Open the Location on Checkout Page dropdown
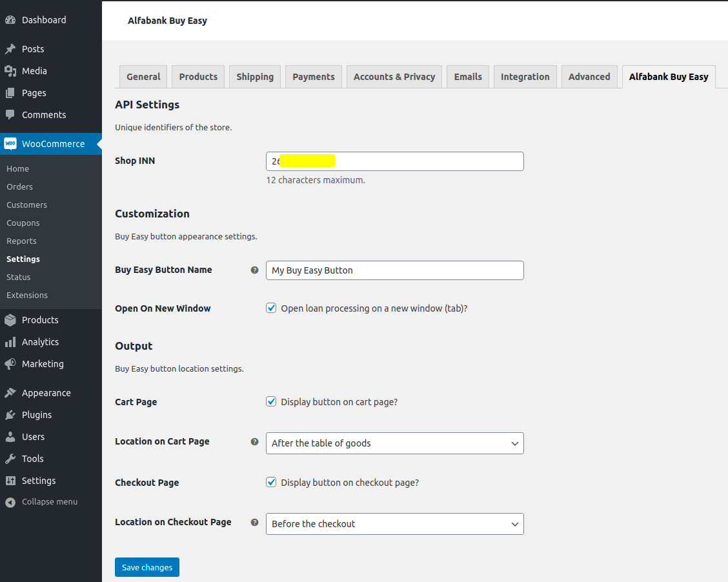This screenshot has width=728, height=582. pos(394,524)
